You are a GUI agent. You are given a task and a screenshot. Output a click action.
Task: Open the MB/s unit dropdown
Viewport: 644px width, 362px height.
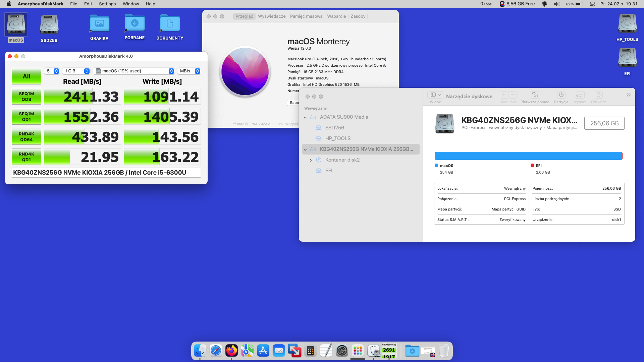189,71
